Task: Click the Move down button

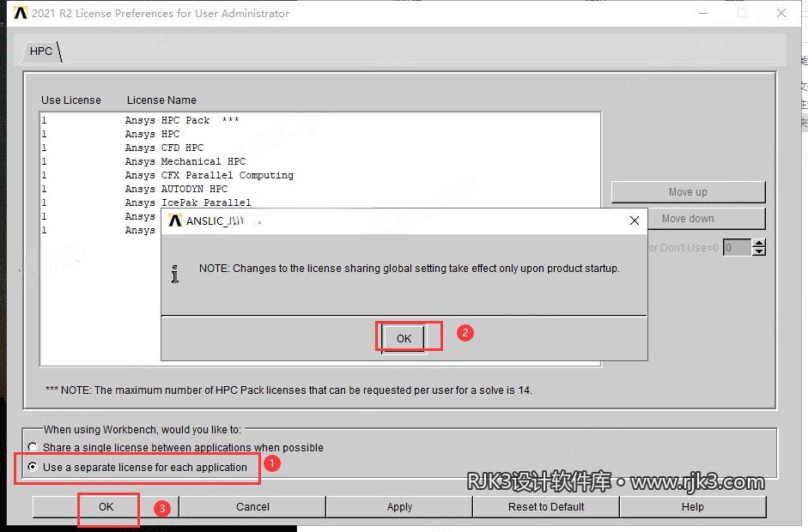Action: coord(706,219)
